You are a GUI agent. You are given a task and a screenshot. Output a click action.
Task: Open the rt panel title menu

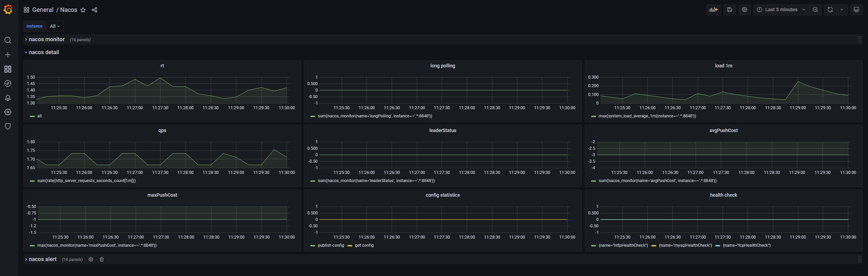click(x=162, y=66)
